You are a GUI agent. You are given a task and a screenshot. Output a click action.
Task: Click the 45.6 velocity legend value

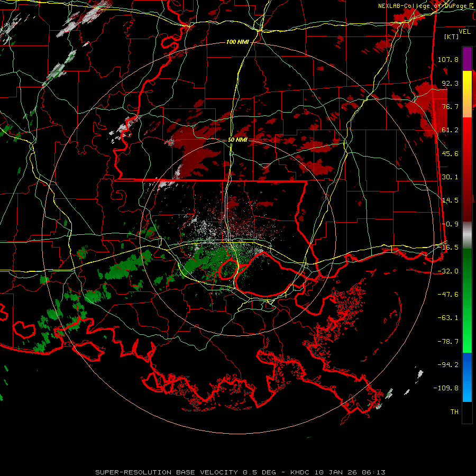tap(450, 153)
